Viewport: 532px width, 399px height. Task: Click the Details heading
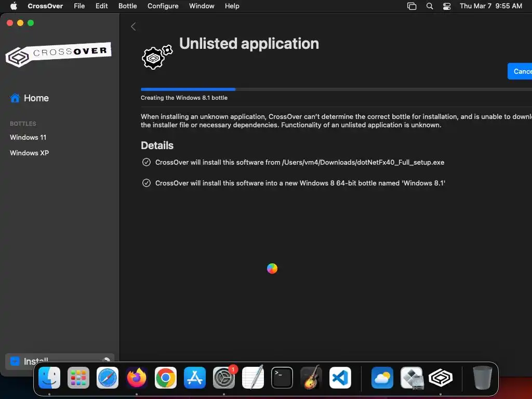[x=157, y=145]
